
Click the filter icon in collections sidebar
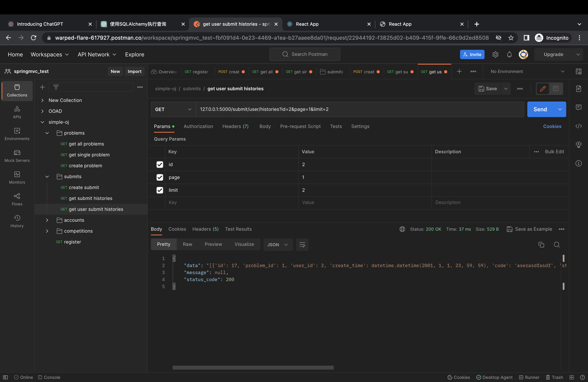click(x=56, y=87)
